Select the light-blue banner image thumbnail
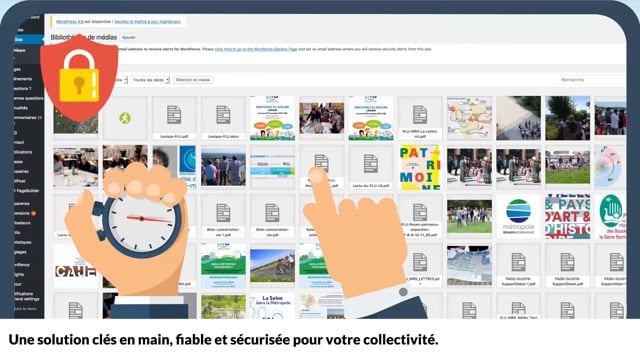640x360 pixels. [x=272, y=167]
